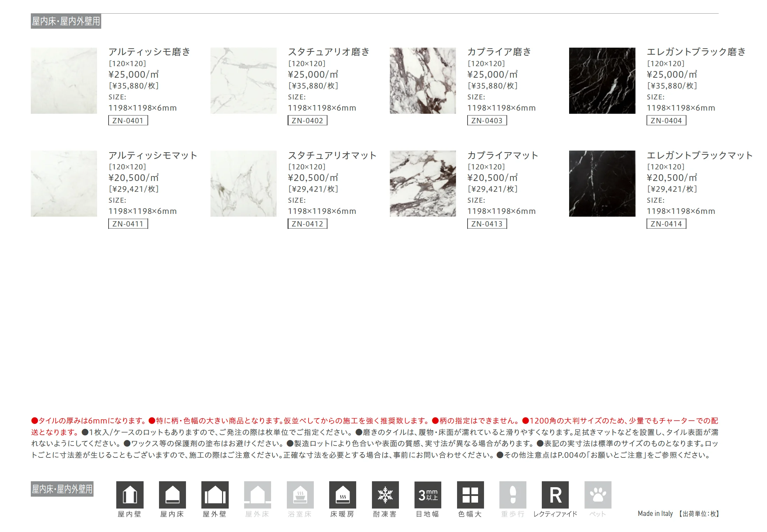Viewport: 767px width, 532px height.
Task: Open the カプライアマット tile thumbnail
Action: [x=423, y=183]
